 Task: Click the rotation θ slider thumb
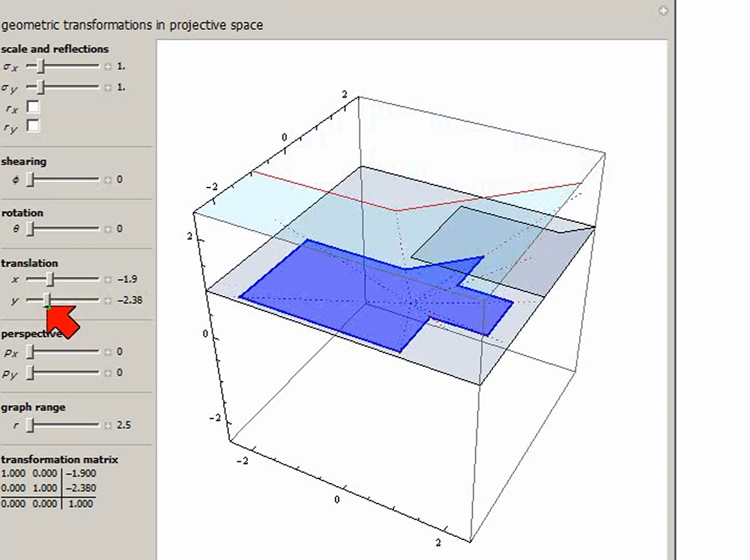pos(30,229)
